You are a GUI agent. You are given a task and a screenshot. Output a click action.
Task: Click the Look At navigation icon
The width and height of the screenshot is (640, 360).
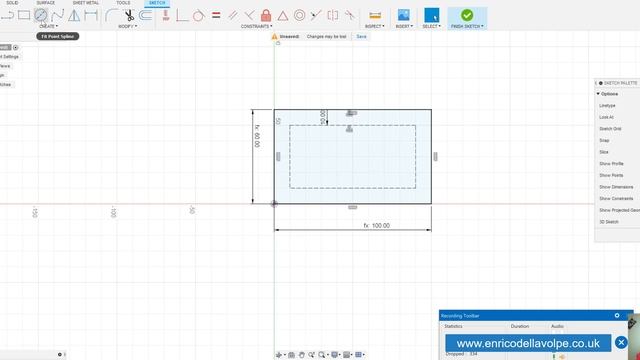pyautogui.click(x=291, y=355)
